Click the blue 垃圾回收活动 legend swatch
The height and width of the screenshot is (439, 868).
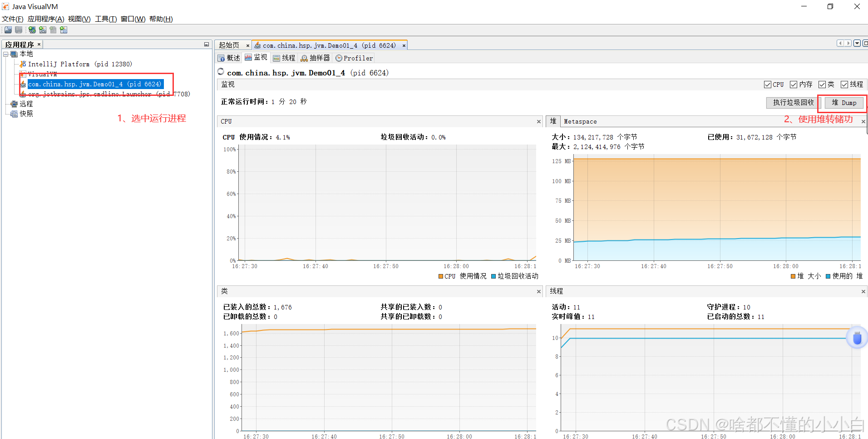coord(493,276)
